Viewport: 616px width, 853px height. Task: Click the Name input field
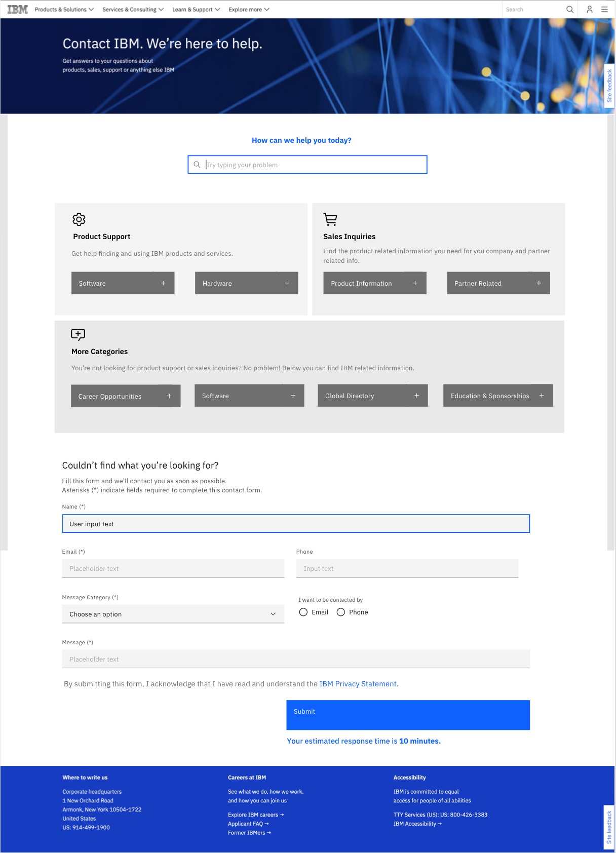tap(296, 524)
